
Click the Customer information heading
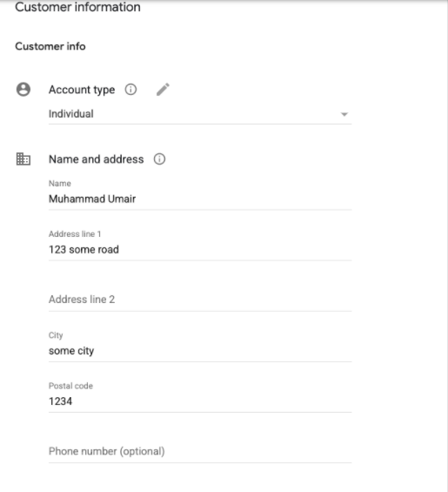pyautogui.click(x=77, y=7)
